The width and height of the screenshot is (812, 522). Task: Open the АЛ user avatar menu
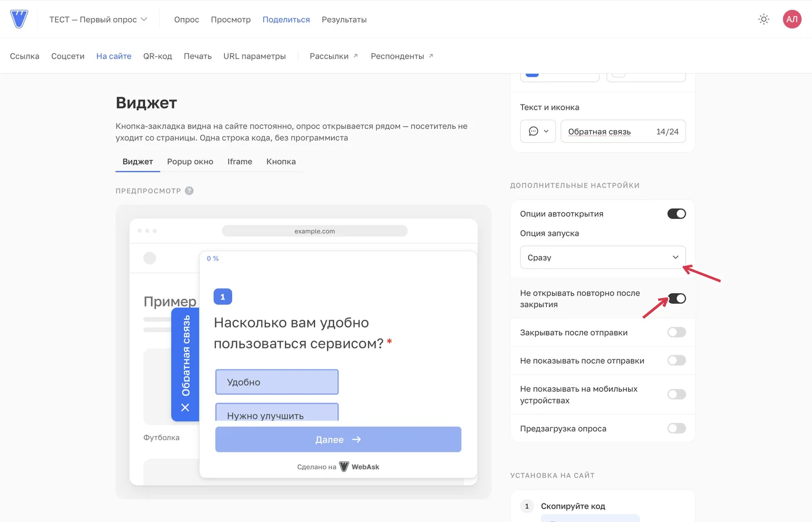pos(792,19)
